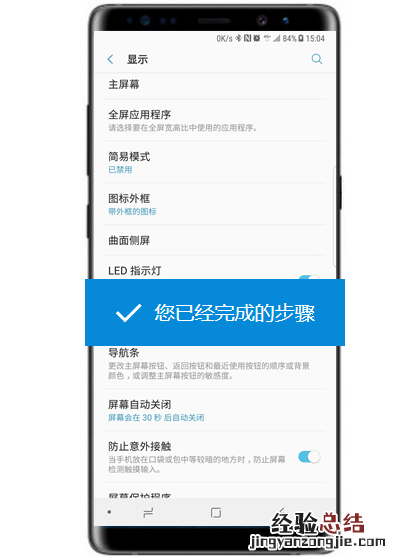Image resolution: width=400 pixels, height=560 pixels.
Task: Toggle the 防止意外接触 switch
Action: point(309,456)
